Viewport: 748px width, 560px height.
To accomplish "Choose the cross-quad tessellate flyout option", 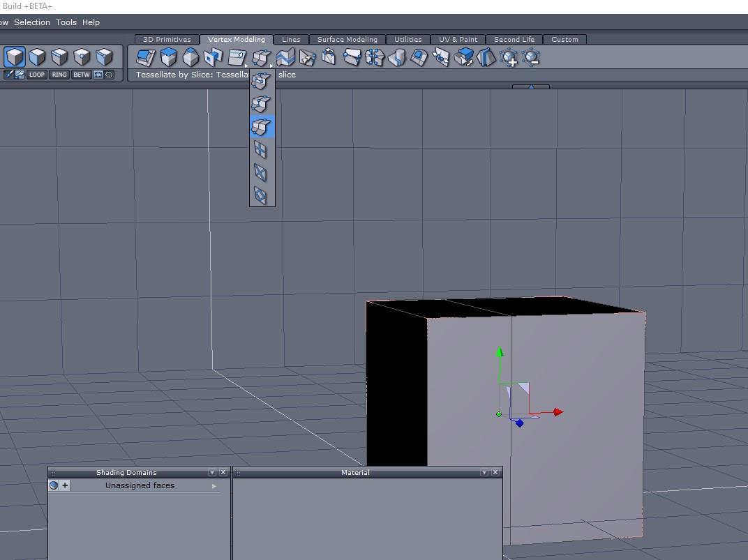I will coord(260,150).
